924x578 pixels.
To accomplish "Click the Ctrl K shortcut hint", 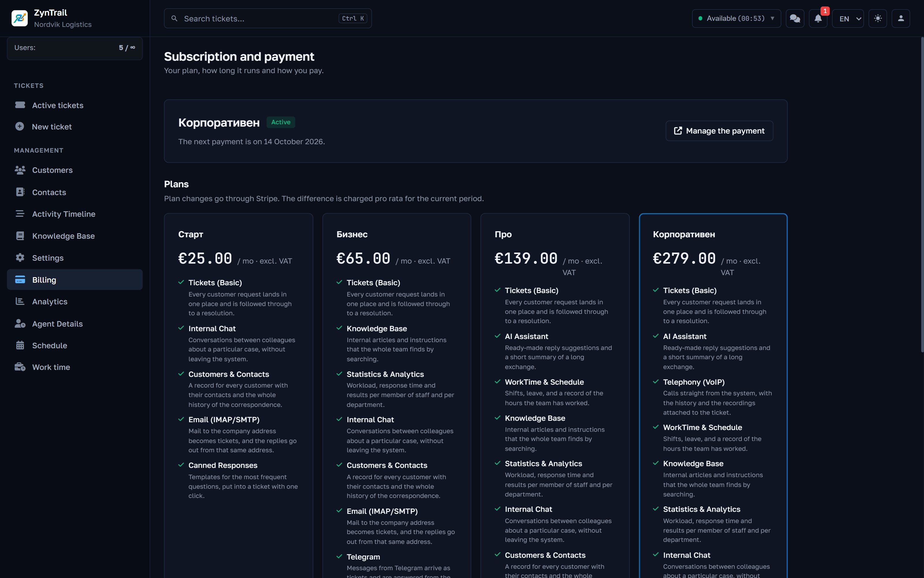I will tap(353, 18).
